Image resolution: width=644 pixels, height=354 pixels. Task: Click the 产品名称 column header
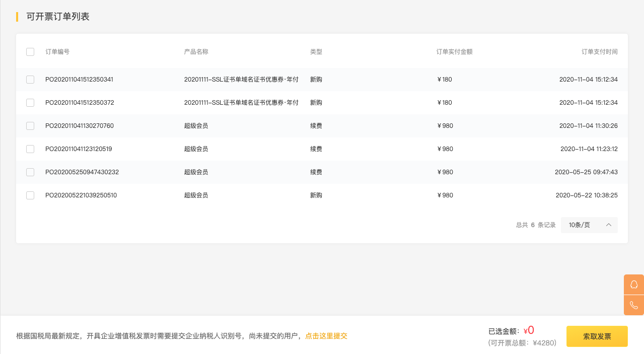click(196, 52)
